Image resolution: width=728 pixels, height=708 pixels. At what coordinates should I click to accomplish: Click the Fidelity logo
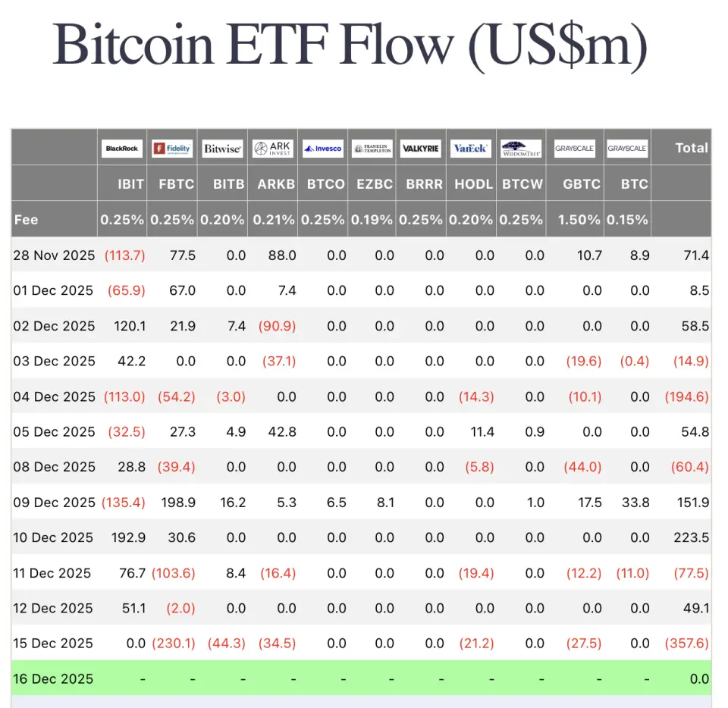(172, 149)
